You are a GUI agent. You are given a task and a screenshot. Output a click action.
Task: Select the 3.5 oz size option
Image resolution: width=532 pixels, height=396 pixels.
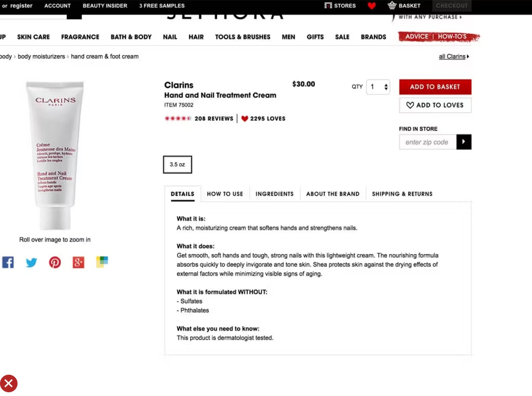[x=177, y=164]
